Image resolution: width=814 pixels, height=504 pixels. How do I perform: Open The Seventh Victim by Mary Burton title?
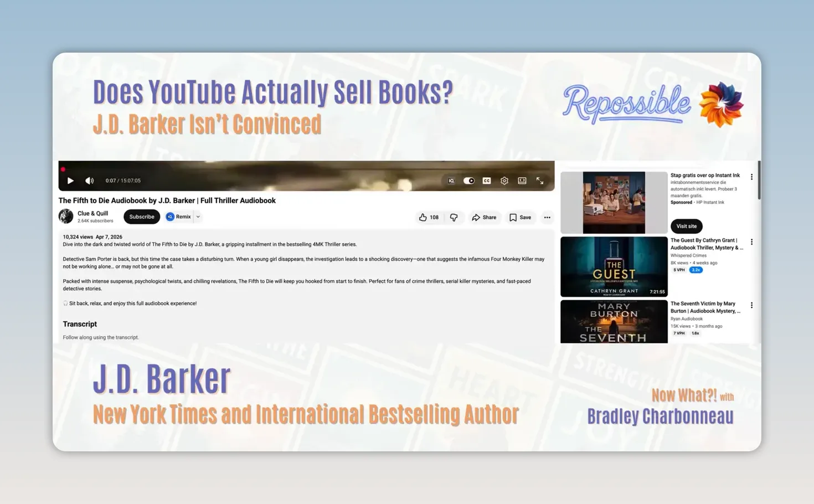click(x=705, y=307)
